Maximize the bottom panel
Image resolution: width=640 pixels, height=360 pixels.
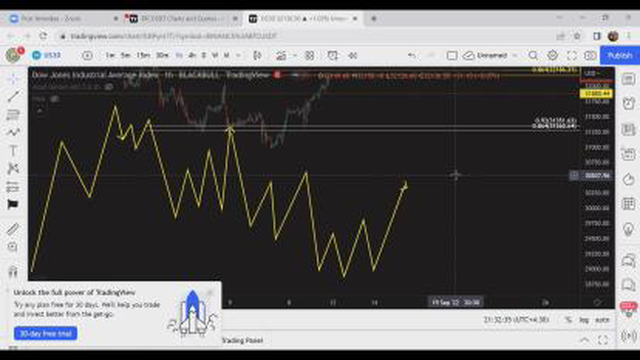(603, 340)
